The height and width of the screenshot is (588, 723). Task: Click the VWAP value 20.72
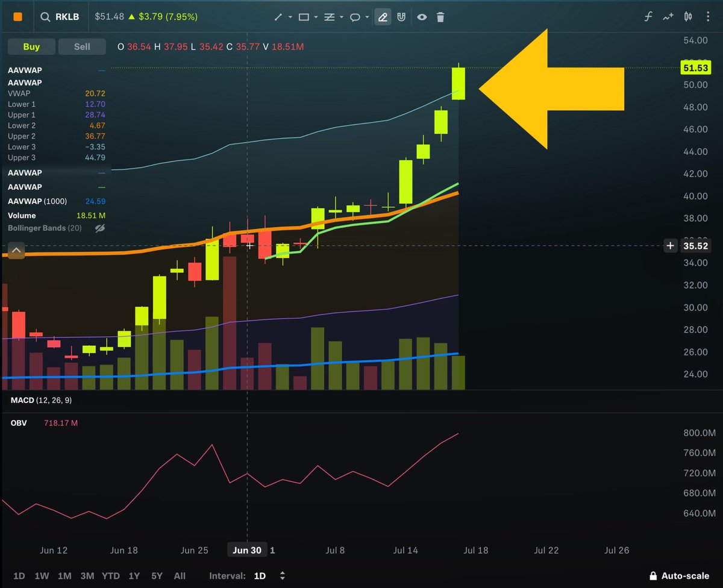[96, 93]
